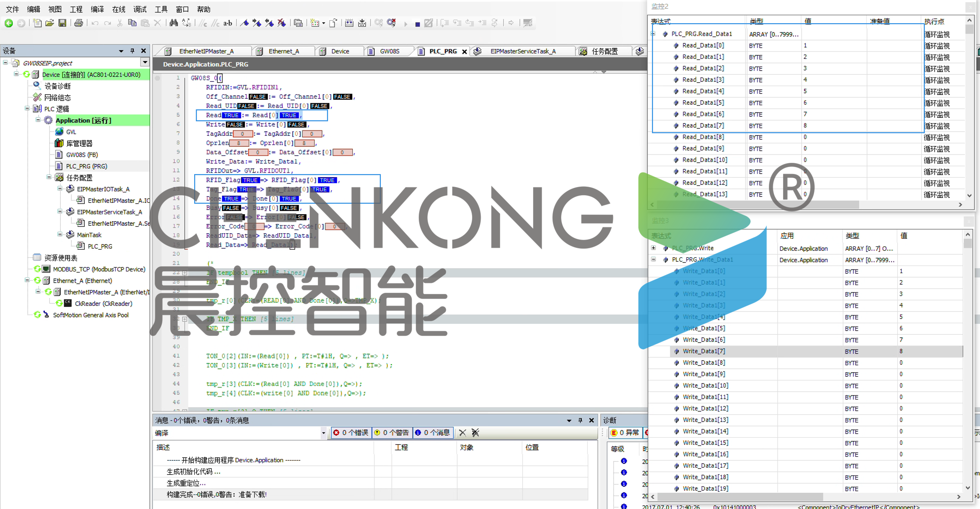Viewport: 980px width, 509px height.
Task: Close the 设备 panel
Action: pos(143,51)
